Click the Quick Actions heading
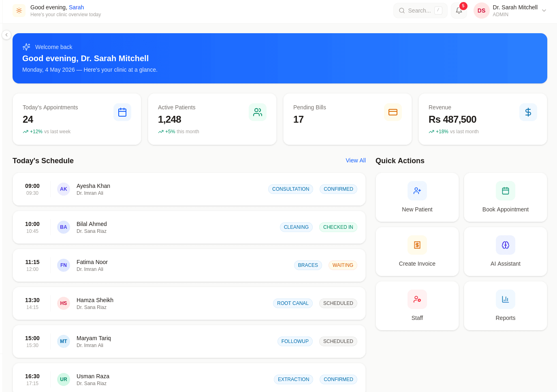The width and height of the screenshot is (557, 392). (400, 161)
